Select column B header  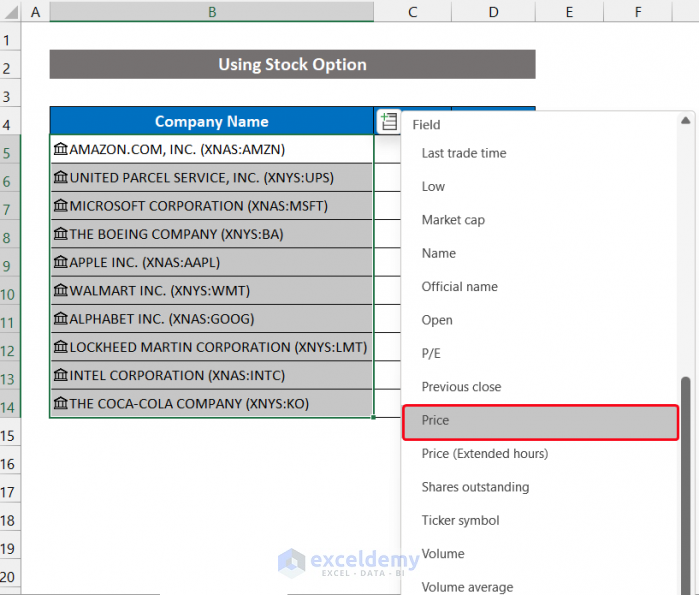(x=212, y=12)
